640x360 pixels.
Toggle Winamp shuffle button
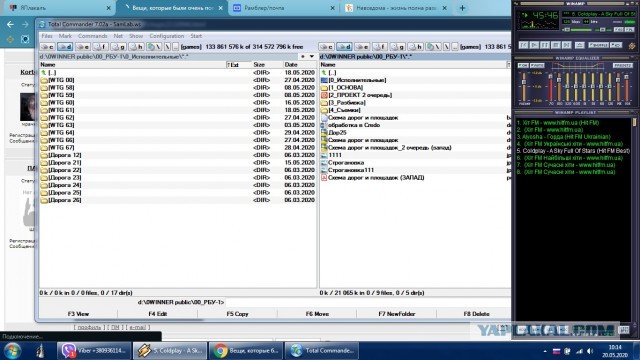(x=598, y=45)
